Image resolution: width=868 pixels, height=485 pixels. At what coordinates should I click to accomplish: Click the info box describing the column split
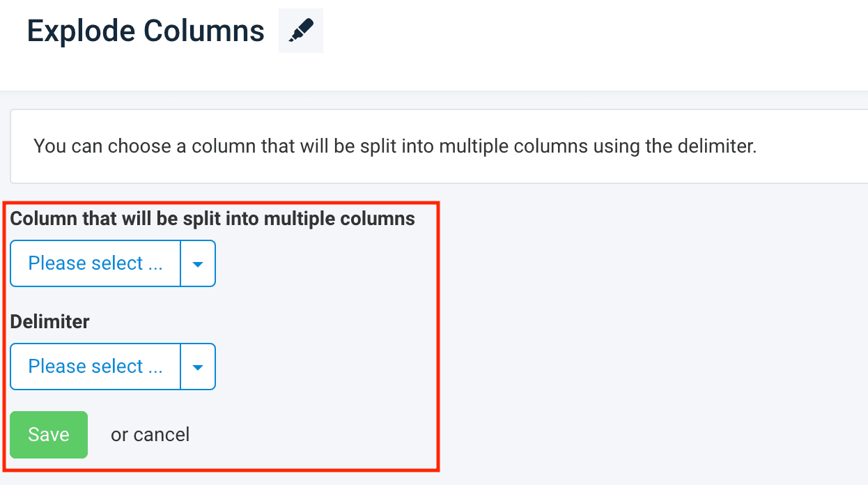click(446, 146)
